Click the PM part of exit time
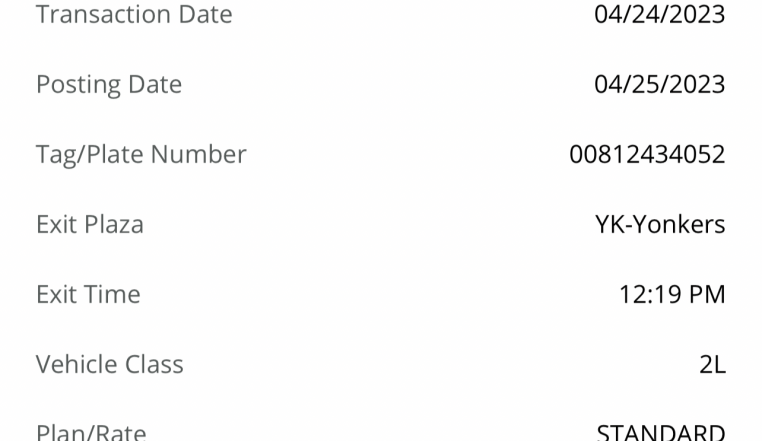The height and width of the screenshot is (441, 762). 708,294
